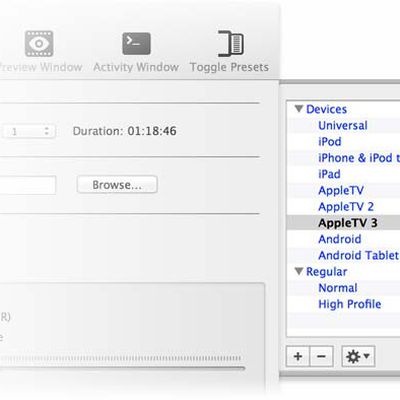Open the Activity Window terminal icon

point(136,44)
